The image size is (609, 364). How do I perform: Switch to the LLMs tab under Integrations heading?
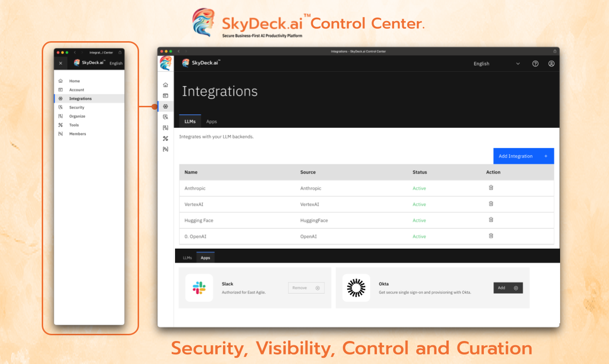(190, 122)
